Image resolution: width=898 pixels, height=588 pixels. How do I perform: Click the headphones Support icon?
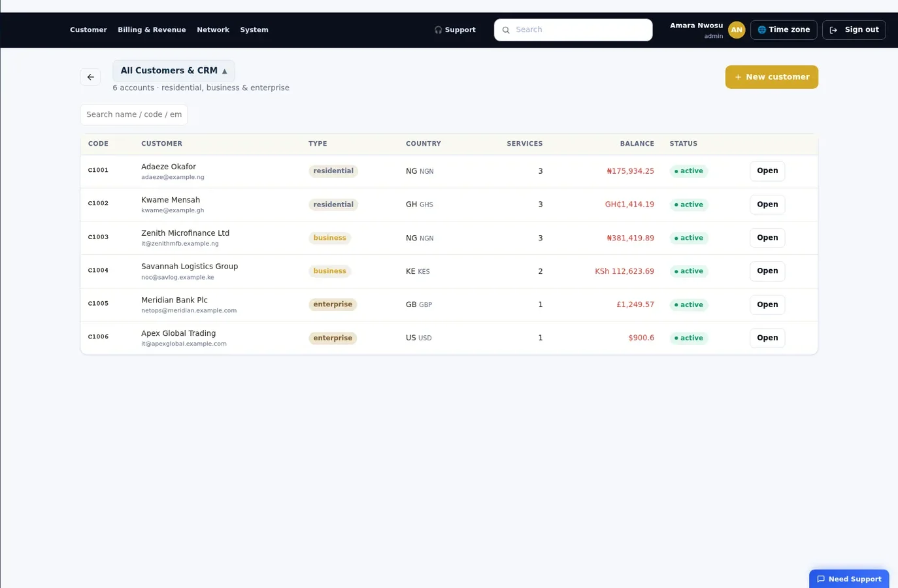(438, 30)
